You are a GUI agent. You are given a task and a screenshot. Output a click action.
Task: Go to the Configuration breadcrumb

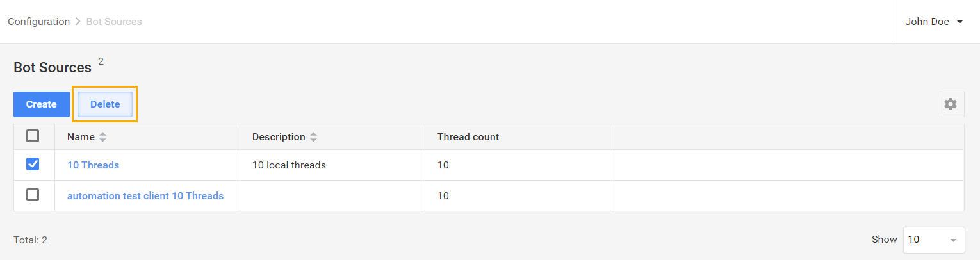[39, 22]
